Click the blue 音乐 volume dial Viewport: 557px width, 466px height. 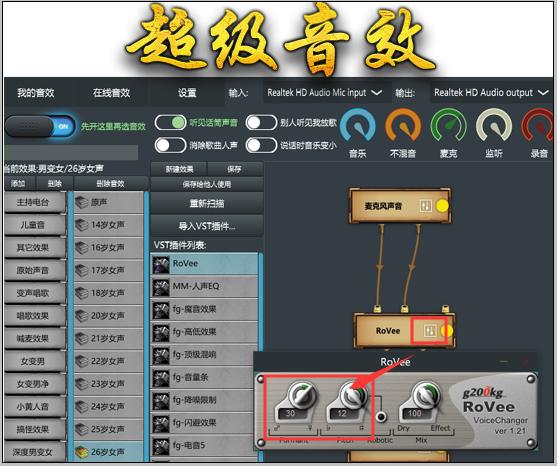pyautogui.click(x=358, y=126)
